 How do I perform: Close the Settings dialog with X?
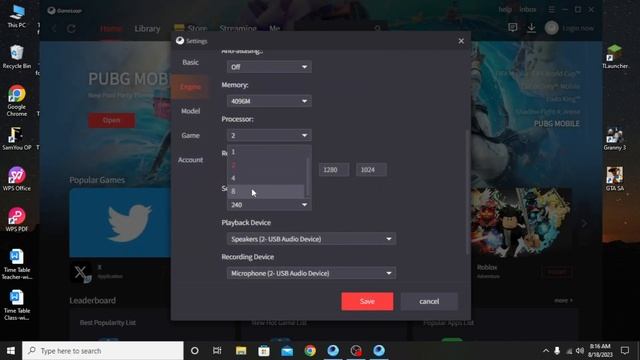[x=461, y=41]
